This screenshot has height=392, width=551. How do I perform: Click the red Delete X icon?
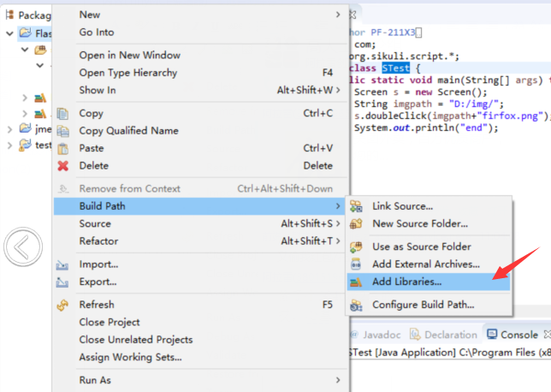coord(62,166)
